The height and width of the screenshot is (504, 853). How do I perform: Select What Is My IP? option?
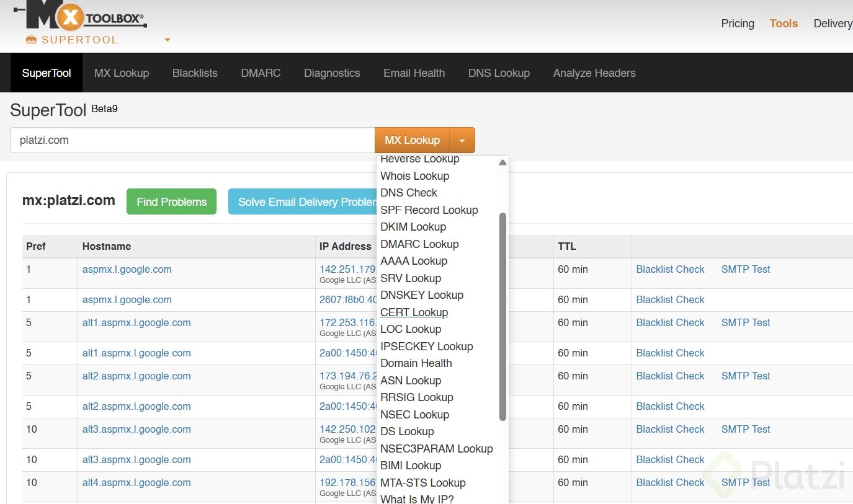tap(417, 499)
